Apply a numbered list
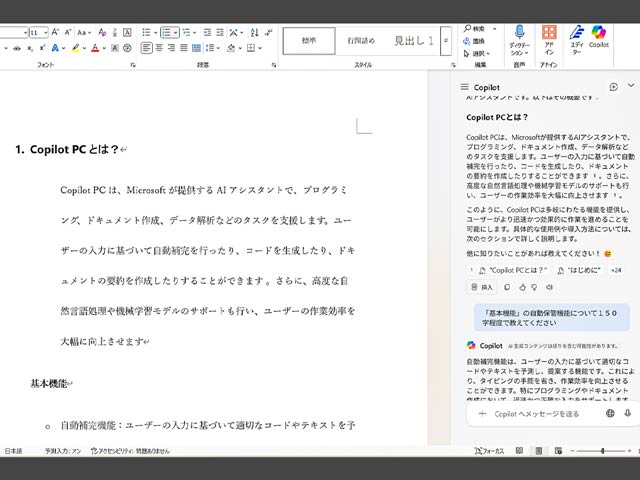 [166, 32]
